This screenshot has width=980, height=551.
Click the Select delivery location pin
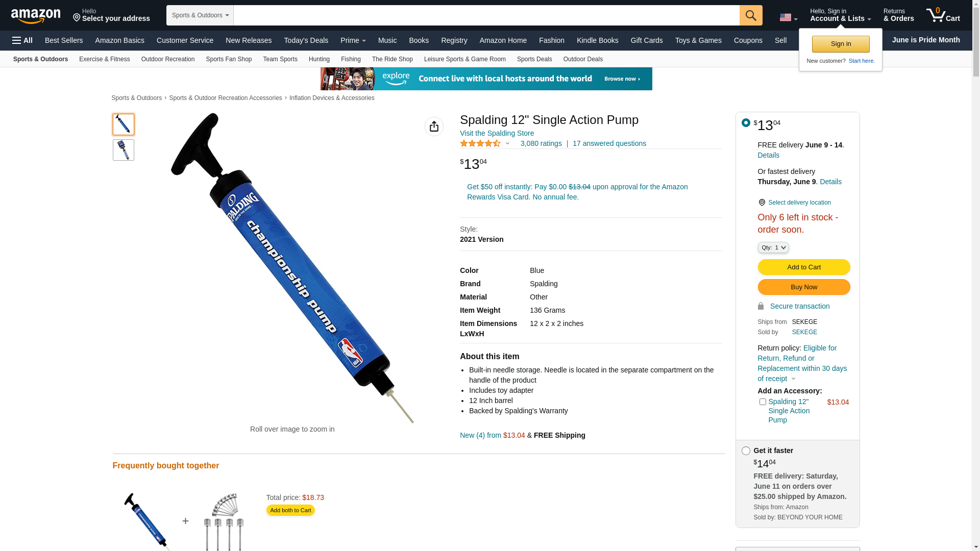click(x=762, y=203)
